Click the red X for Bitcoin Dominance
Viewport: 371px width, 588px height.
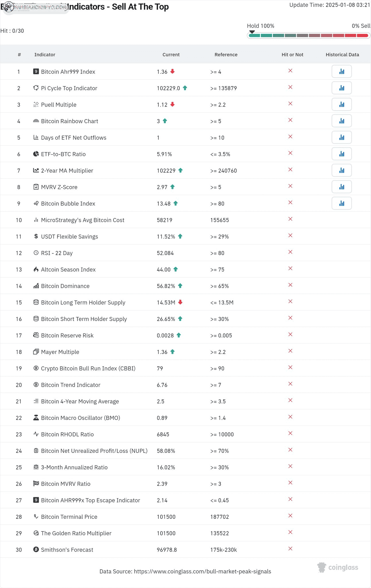290,285
